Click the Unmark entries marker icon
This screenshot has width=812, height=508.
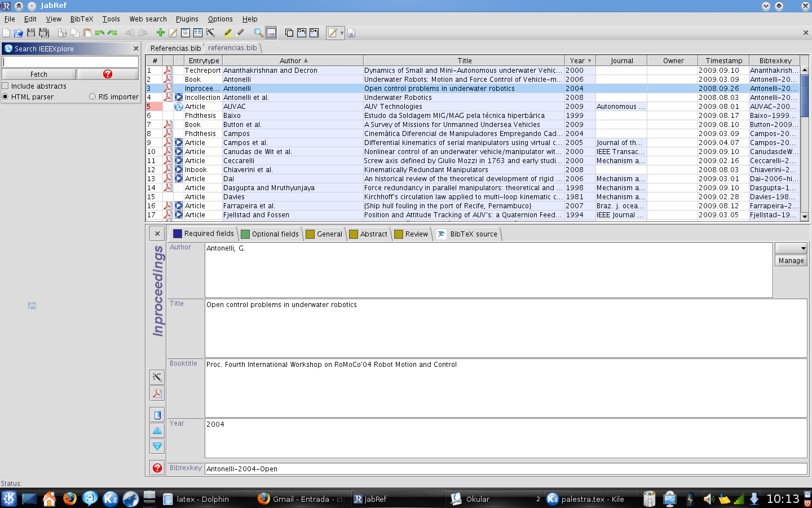pyautogui.click(x=240, y=33)
